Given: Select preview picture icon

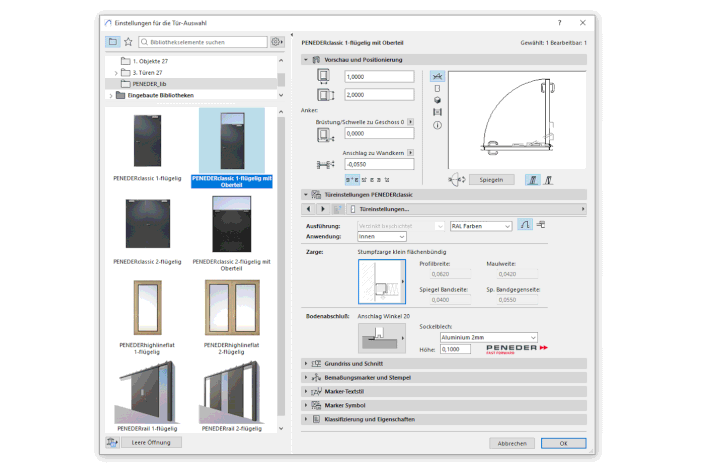Looking at the screenshot, I should pyautogui.click(x=437, y=112).
